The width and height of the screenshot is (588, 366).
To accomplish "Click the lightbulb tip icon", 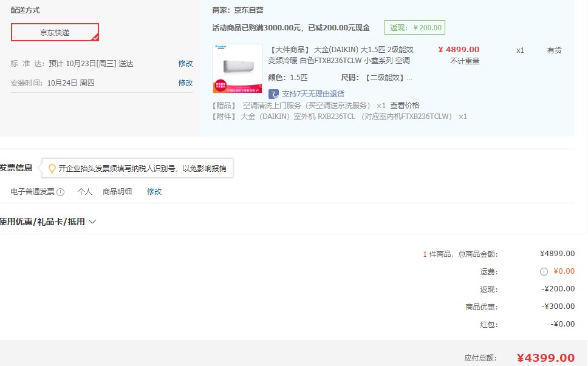I will click(52, 169).
